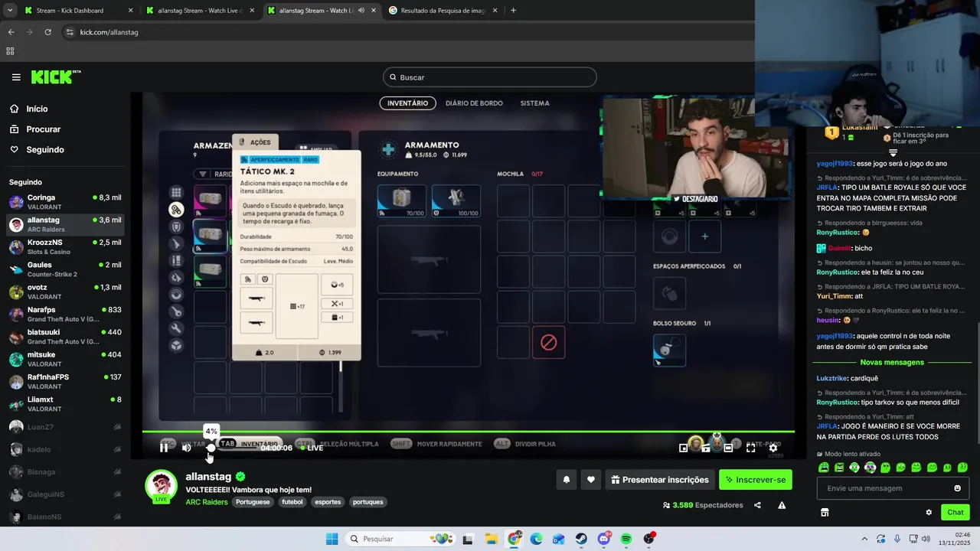Screen dimensions: 980x551
Task: Open ARC Raiders category link
Action: point(207,502)
